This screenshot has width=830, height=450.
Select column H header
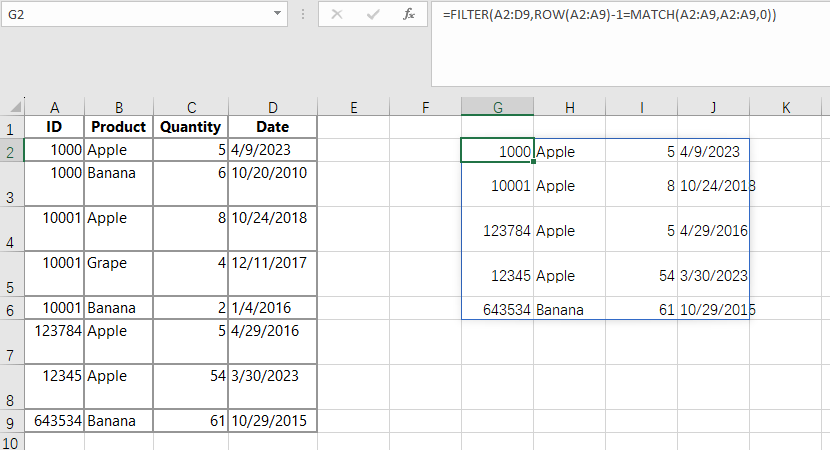(570, 107)
